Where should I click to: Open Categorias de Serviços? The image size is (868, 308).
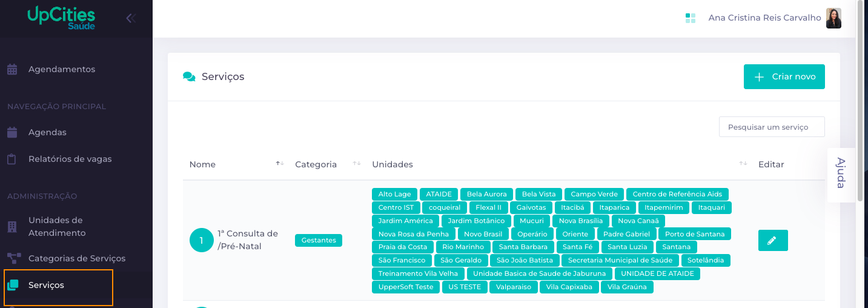[x=77, y=258]
